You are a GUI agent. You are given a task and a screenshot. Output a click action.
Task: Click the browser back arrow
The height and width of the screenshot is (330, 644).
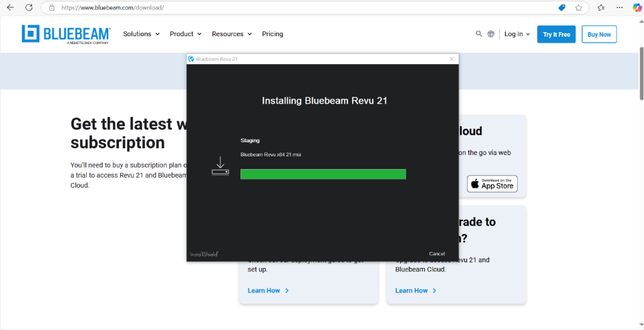pos(10,7)
